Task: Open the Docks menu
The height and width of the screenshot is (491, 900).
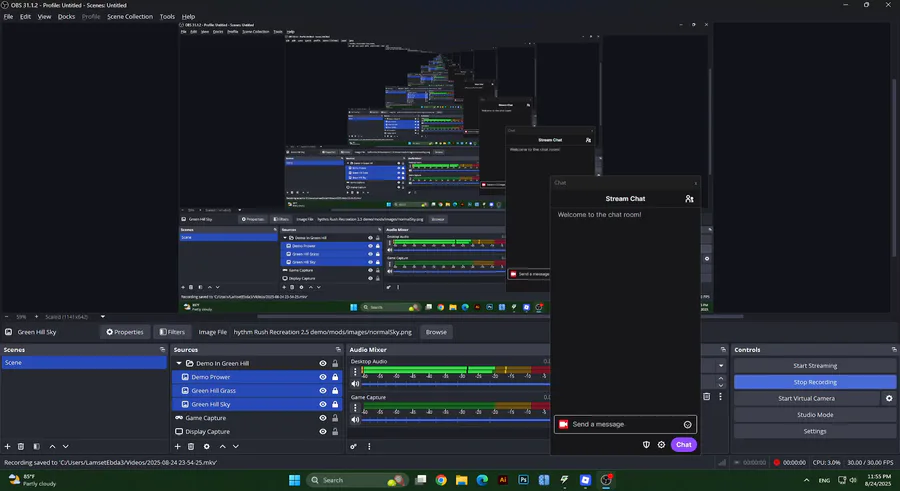Action: tap(66, 17)
